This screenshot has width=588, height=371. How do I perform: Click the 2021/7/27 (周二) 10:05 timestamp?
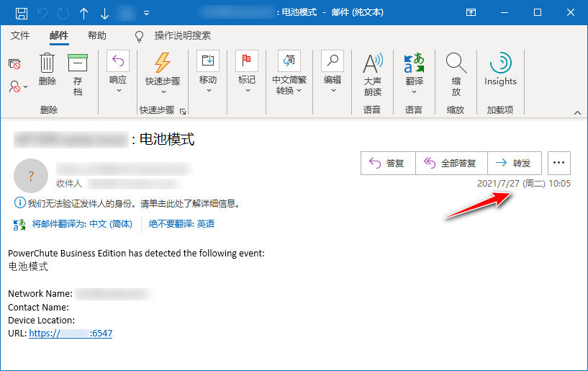pyautogui.click(x=523, y=184)
